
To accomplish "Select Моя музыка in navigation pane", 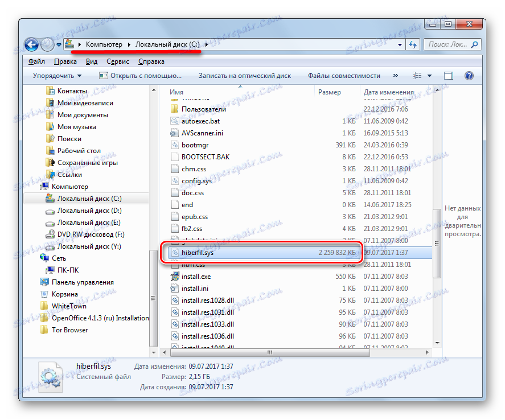I will coord(71,127).
